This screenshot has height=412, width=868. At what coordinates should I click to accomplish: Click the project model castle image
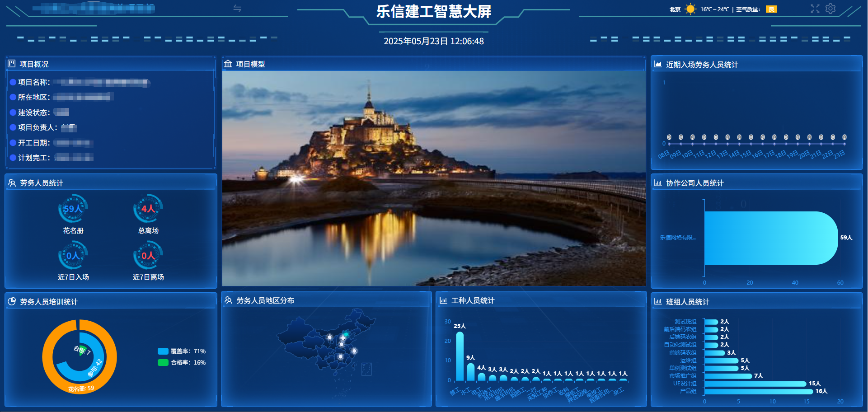(x=433, y=178)
